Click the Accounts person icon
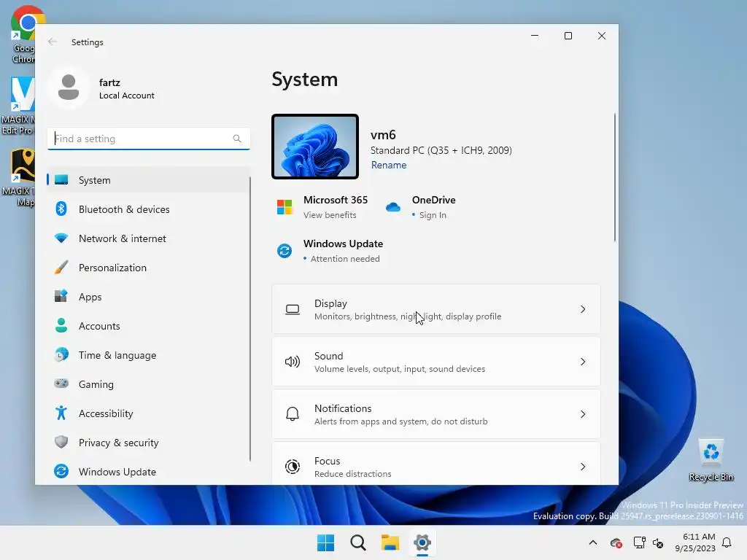This screenshot has width=747, height=560. [x=61, y=325]
